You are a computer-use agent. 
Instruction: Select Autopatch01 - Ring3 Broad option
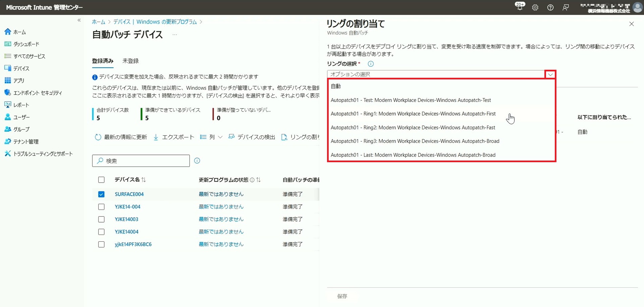441,141
